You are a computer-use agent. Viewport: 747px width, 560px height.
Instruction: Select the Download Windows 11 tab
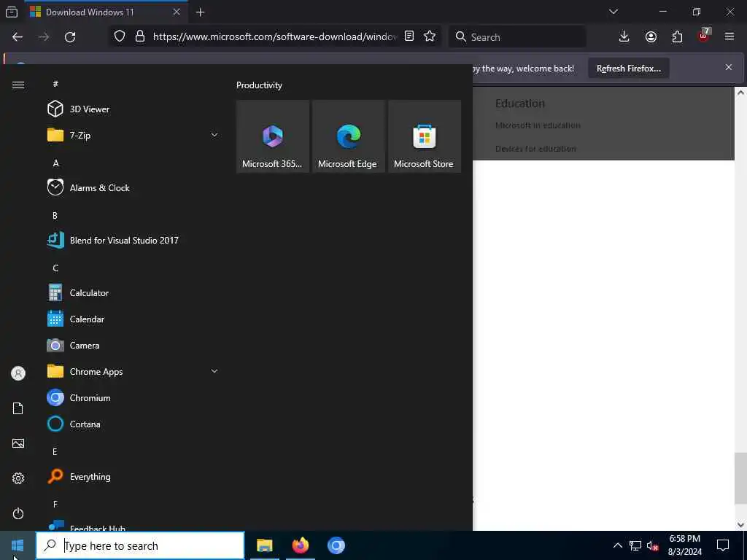106,12
